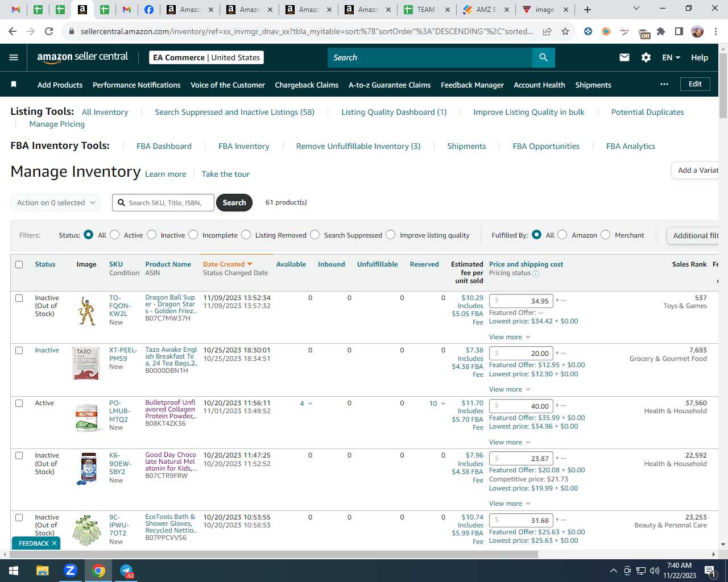The width and height of the screenshot is (728, 582).
Task: Close the FEEDBACK tab with X
Action: tap(54, 543)
